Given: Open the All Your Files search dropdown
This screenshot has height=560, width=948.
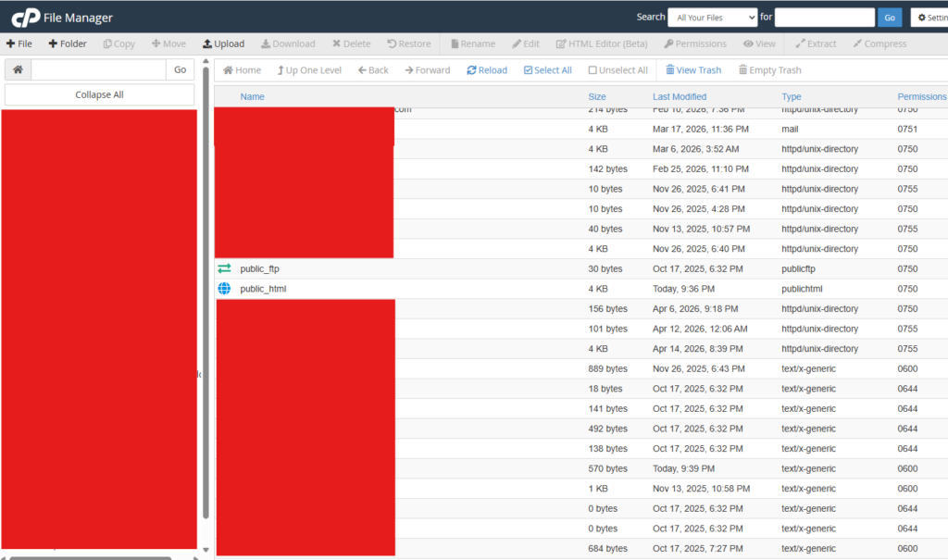Looking at the screenshot, I should coord(714,18).
